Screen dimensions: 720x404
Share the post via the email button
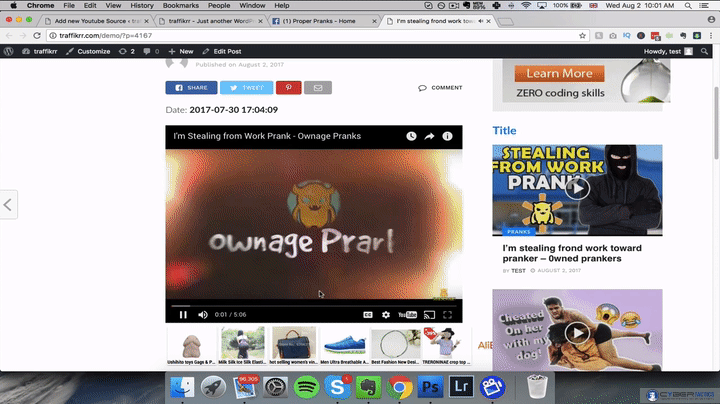point(318,88)
